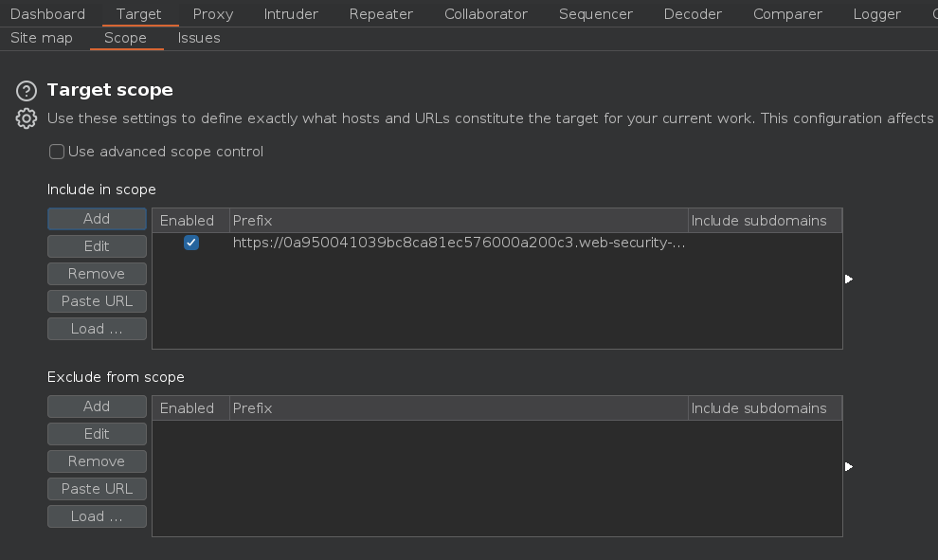Viewport: 938px width, 560px height.
Task: Open the Target scope help icon
Action: pos(27,91)
